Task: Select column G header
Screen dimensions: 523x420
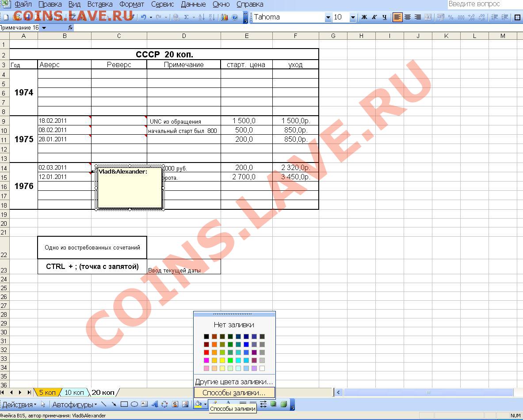Action: [x=333, y=36]
